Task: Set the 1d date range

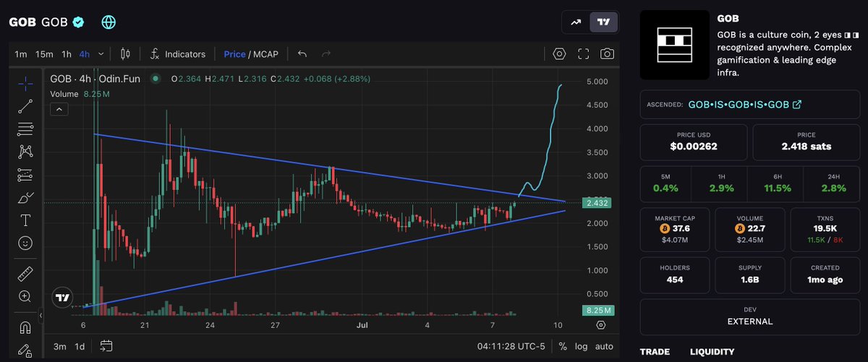Action: 80,346
